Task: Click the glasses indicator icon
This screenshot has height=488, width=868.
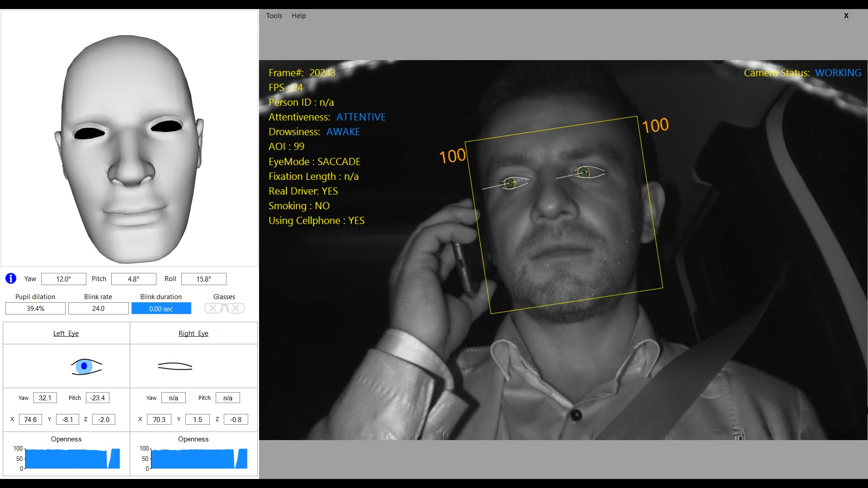Action: pyautogui.click(x=224, y=308)
